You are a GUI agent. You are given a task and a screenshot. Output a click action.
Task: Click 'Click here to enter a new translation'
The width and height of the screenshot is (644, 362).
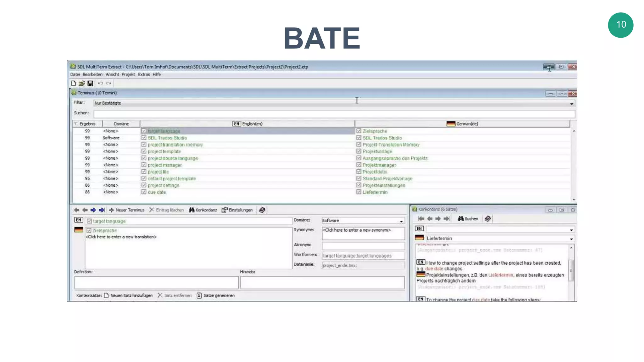click(121, 237)
